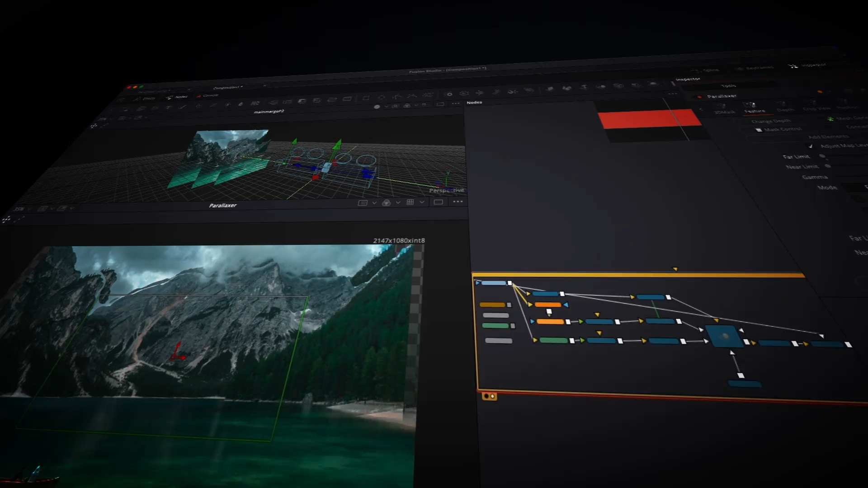Click the large blue merge node

click(725, 336)
